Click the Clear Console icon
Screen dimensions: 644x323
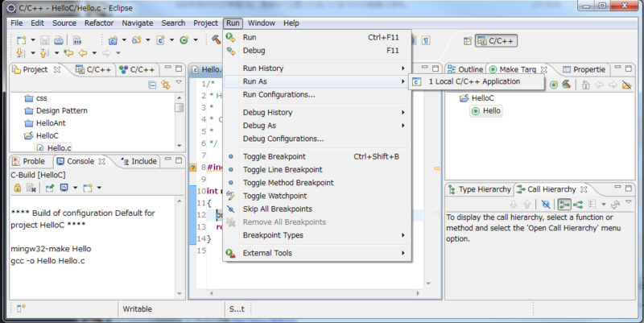tap(31, 188)
